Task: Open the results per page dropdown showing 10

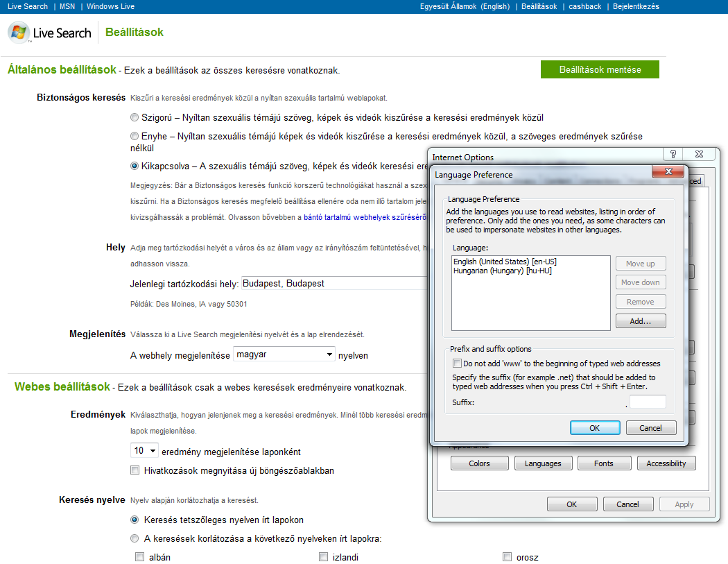Action: [144, 451]
